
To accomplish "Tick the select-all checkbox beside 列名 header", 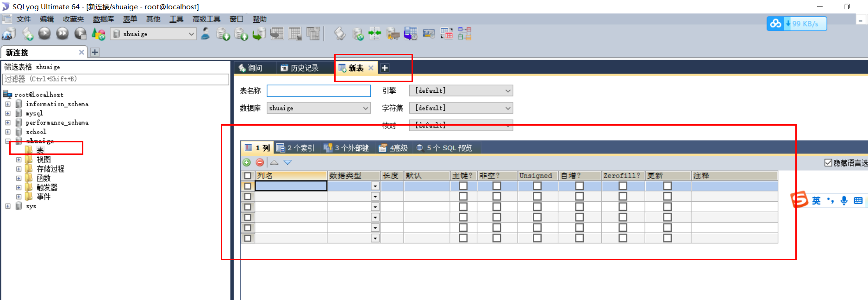I will [248, 176].
